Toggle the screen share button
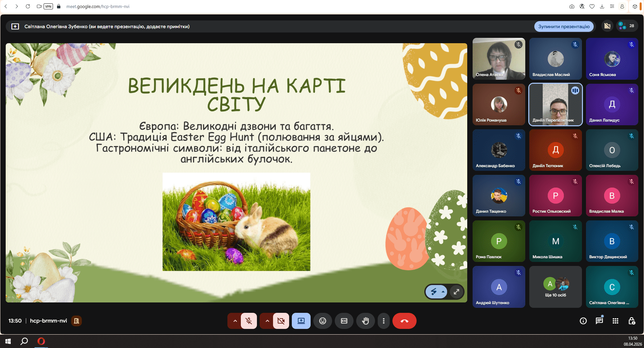 click(301, 321)
